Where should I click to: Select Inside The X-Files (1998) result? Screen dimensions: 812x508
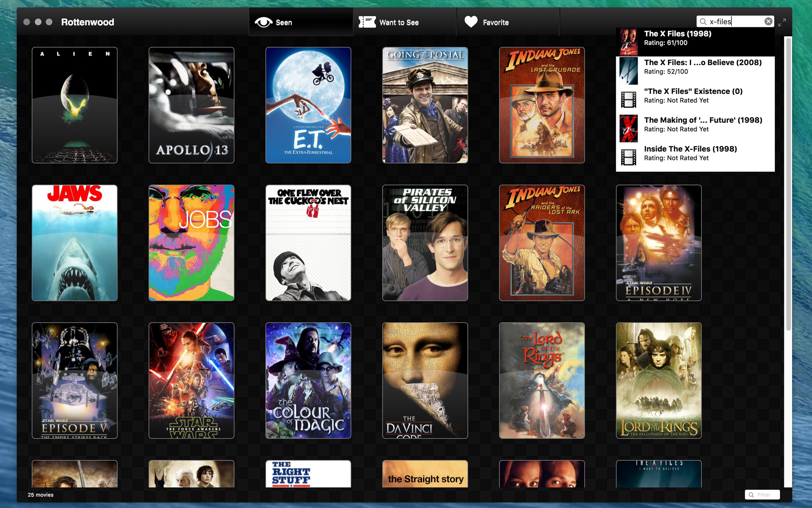(x=695, y=157)
